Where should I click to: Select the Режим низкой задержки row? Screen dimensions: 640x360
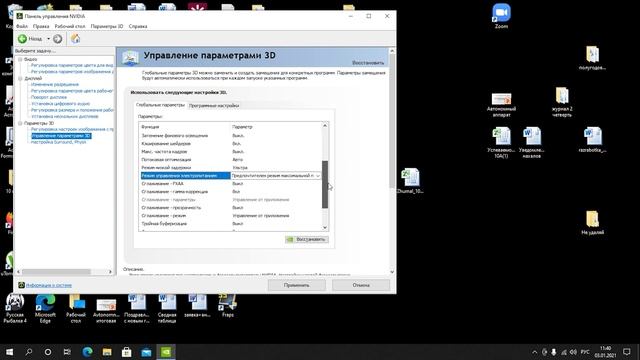(230, 167)
